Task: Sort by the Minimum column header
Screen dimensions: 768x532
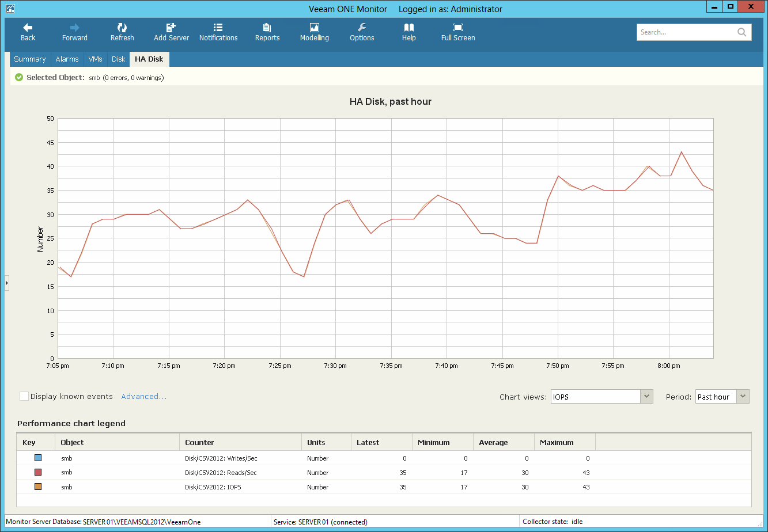Action: (x=442, y=442)
